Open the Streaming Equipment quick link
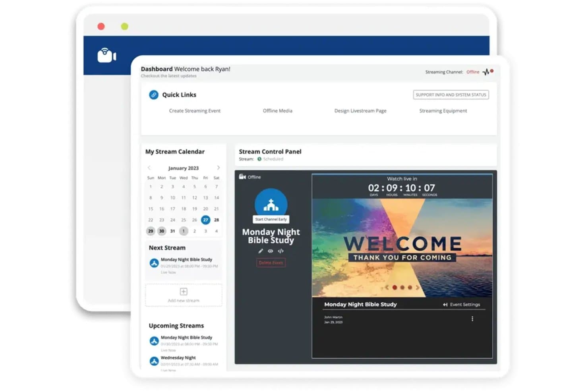588x392 pixels. click(443, 111)
